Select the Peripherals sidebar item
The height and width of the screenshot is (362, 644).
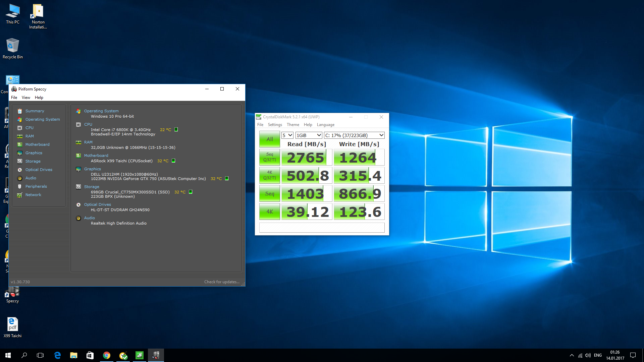point(36,186)
